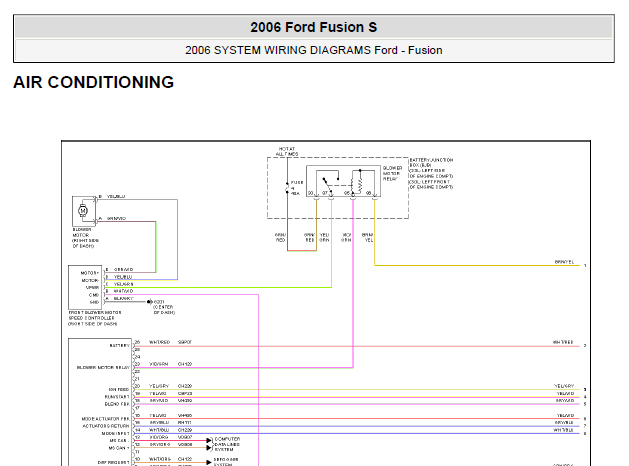Click the BRN/YEL wire label below the relay
Screen dimensions: 629x466
pos(367,237)
